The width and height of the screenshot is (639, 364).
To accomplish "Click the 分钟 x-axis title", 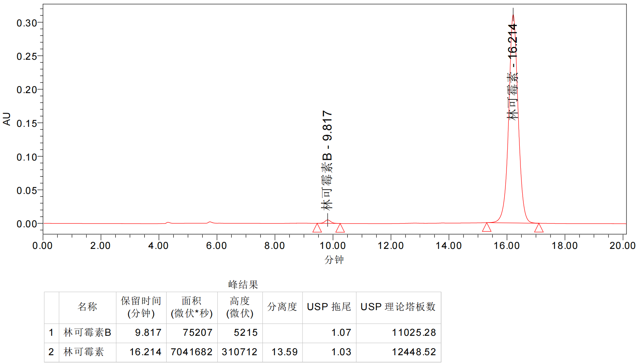I will (x=334, y=260).
